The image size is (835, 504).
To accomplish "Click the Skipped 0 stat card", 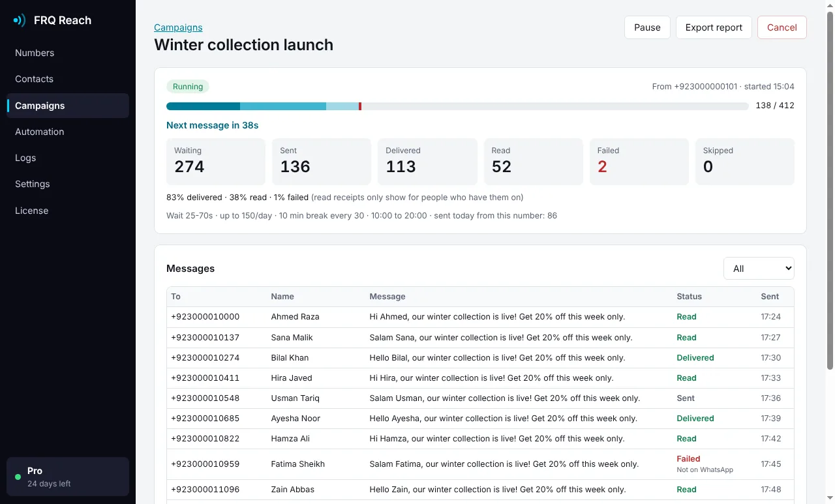I will click(x=745, y=161).
